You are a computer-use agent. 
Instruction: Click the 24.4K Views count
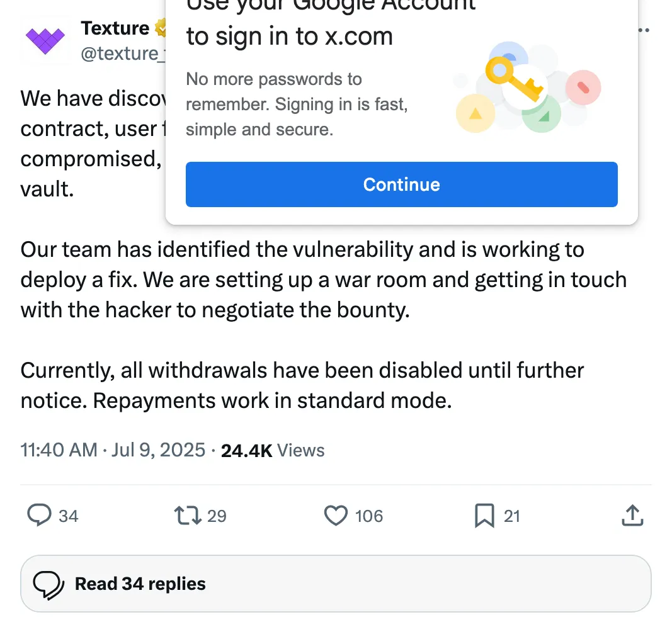273,451
